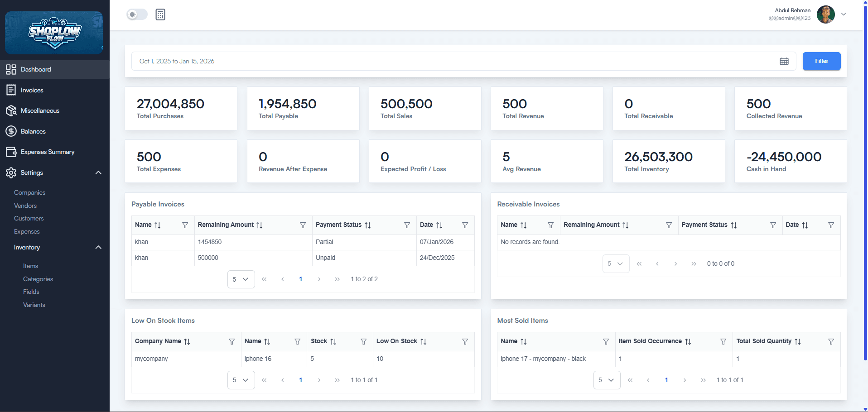Screen dimensions: 868x412
Task: Open the calculator icon in top toolbar
Action: pyautogui.click(x=160, y=14)
